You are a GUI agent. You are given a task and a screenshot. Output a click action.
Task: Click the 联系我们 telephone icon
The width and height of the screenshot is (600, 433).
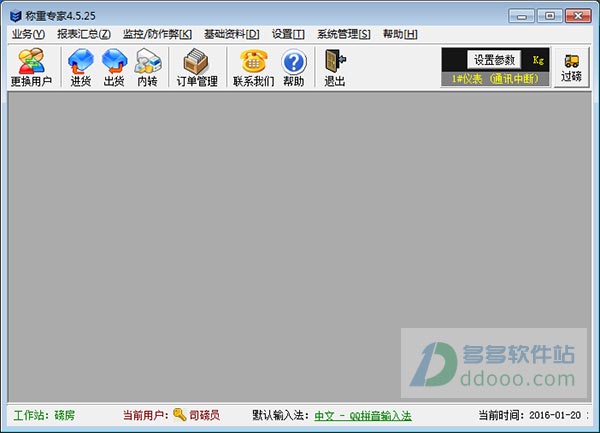(253, 61)
